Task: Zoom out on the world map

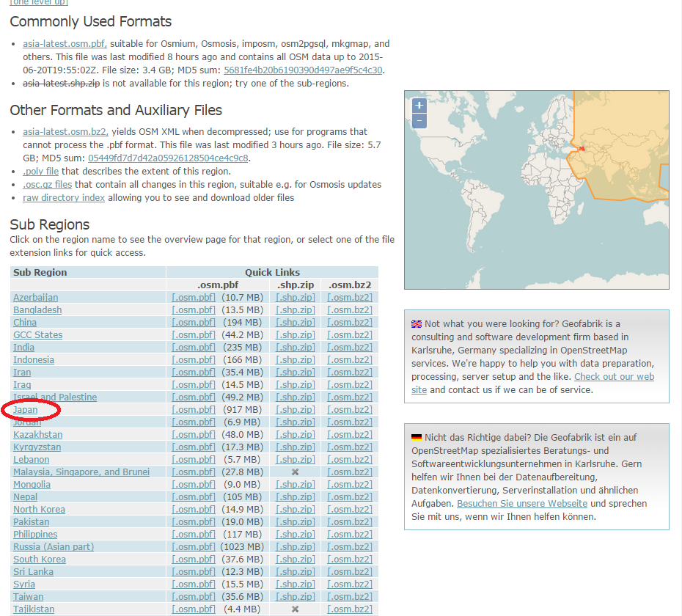Action: tap(419, 120)
